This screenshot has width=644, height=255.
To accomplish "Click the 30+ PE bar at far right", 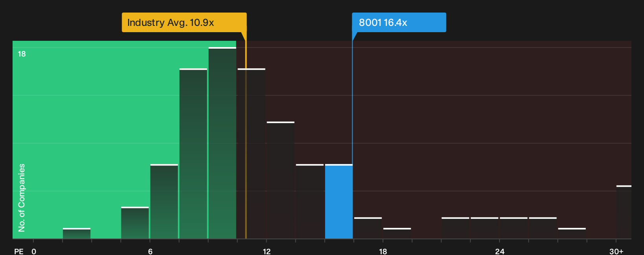I will [624, 212].
